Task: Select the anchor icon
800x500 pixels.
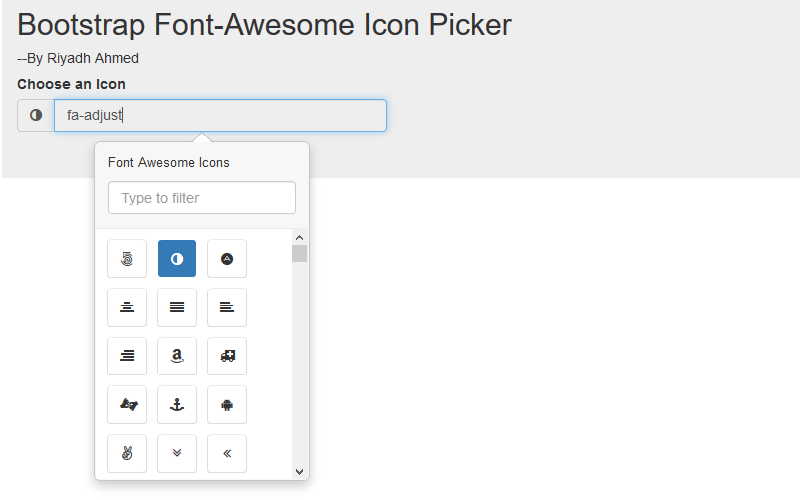Action: (x=177, y=405)
